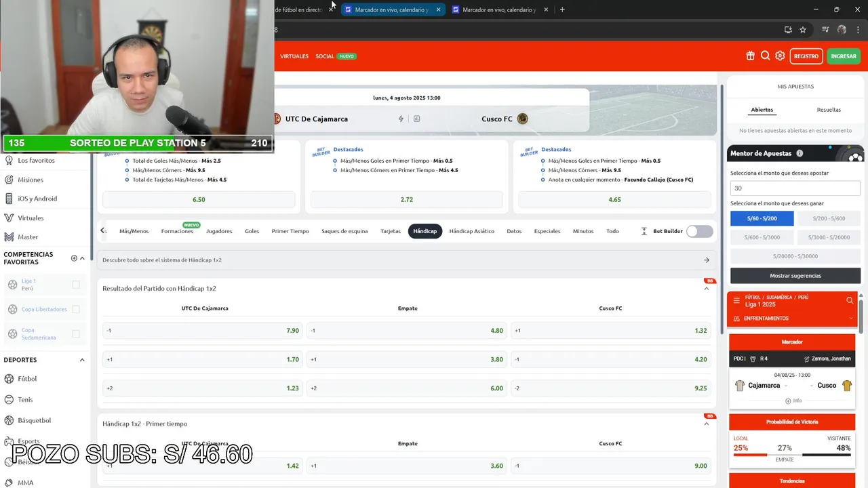Click the lightning bolt icon in match header

401,119
